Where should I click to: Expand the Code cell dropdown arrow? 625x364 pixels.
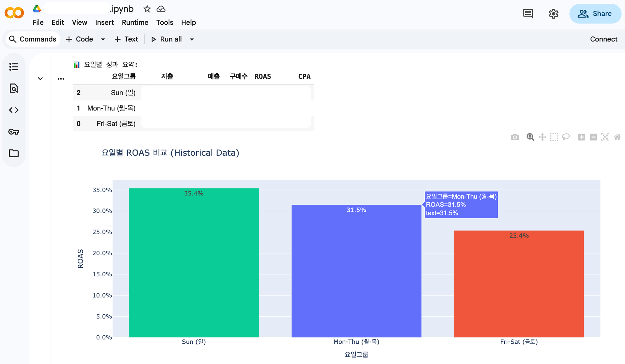pyautogui.click(x=103, y=39)
